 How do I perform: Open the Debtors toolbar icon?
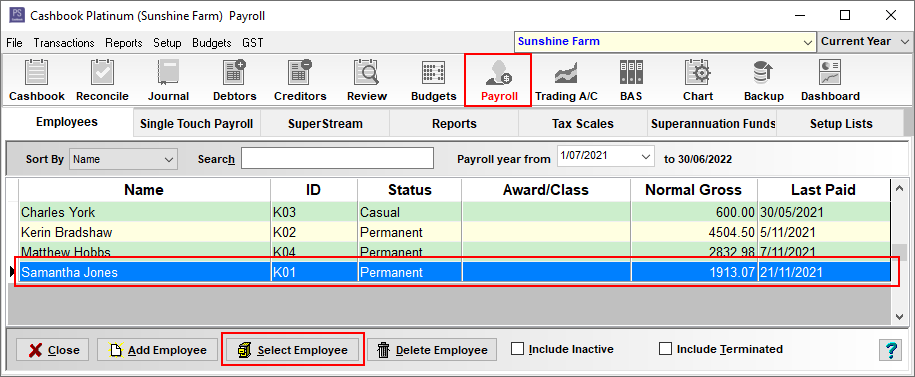pos(235,81)
